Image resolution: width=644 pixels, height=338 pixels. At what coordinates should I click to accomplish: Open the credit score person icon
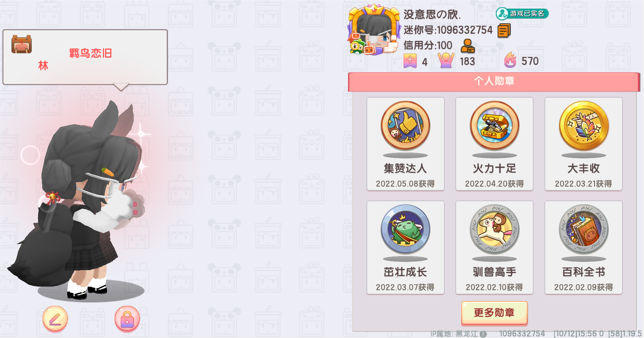click(468, 46)
